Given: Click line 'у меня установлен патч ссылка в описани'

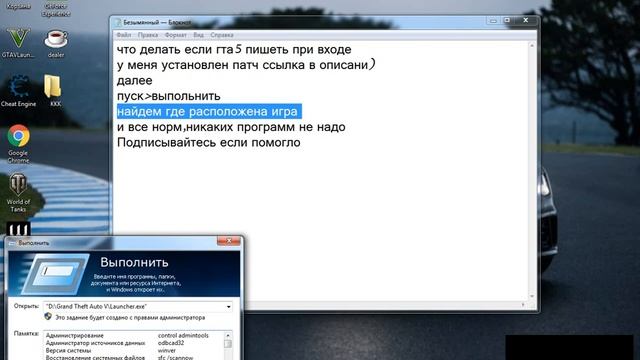Looking at the screenshot, I should click(x=246, y=65).
